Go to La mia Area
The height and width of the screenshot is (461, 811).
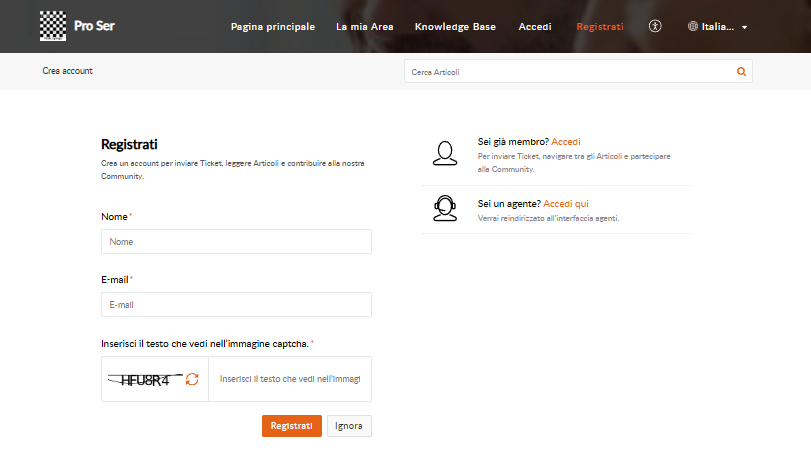[x=364, y=26]
